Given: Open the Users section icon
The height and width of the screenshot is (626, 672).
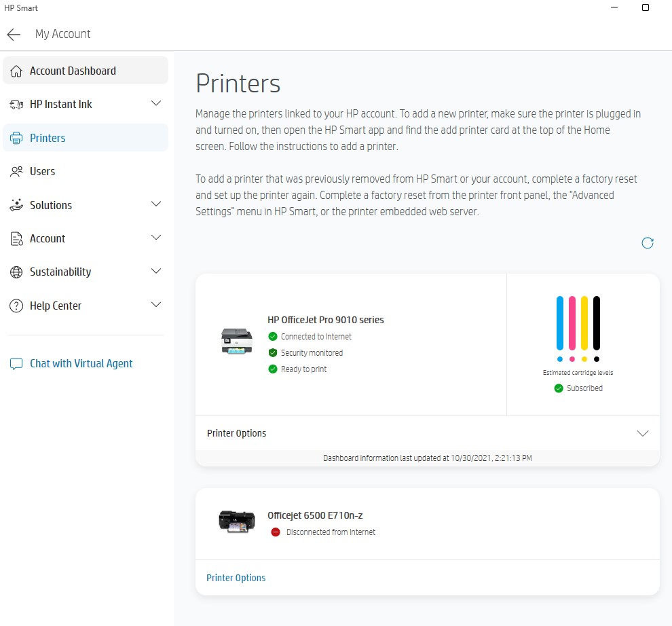Looking at the screenshot, I should [x=16, y=171].
